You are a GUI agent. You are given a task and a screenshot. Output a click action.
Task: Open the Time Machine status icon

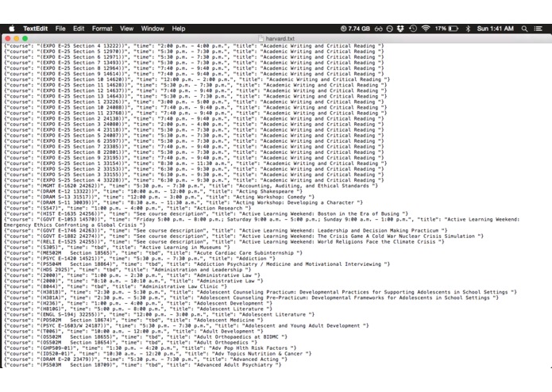[x=413, y=29]
